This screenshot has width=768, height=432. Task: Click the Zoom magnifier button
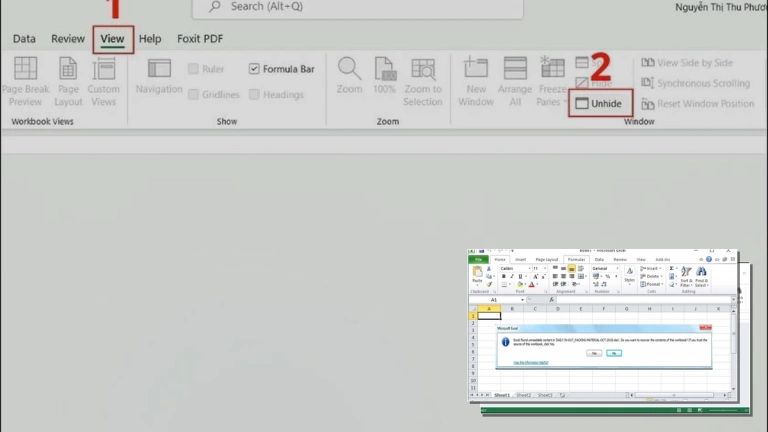349,76
